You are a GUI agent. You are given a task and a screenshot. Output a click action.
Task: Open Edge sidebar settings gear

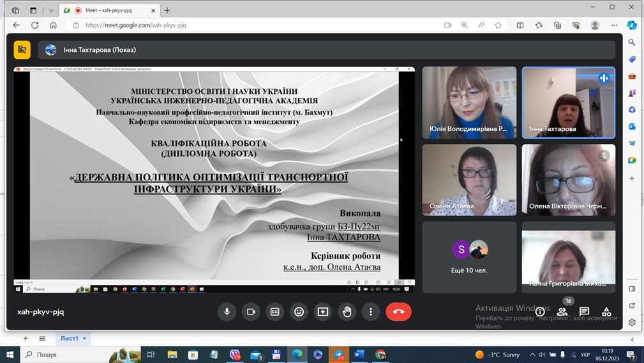click(x=632, y=322)
